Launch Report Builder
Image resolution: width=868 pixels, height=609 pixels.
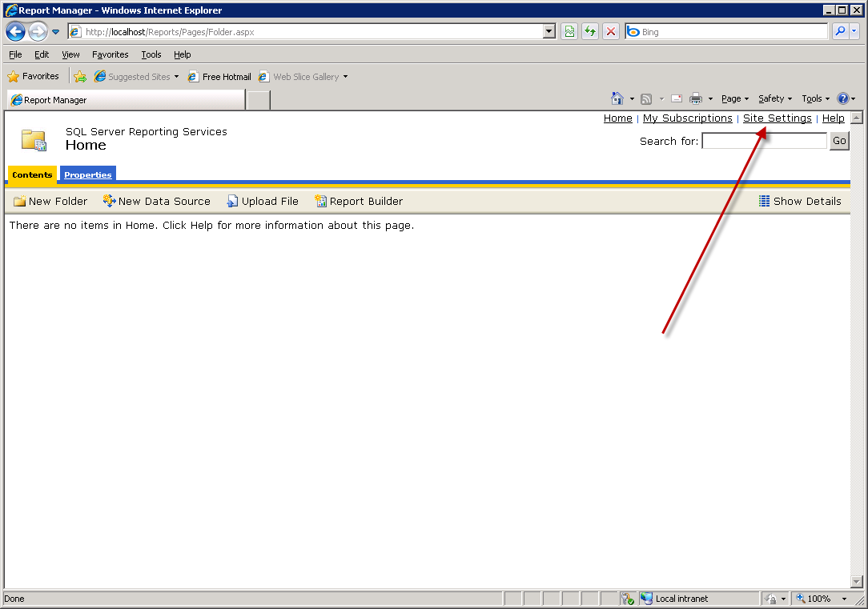click(359, 202)
